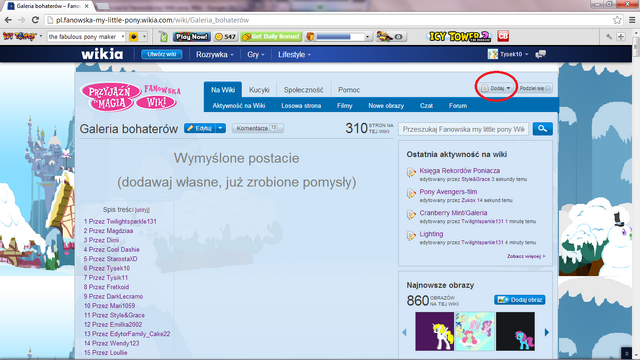Open Nowe obrazy submenu item
Viewport: 640px width, 360px height.
386,106
